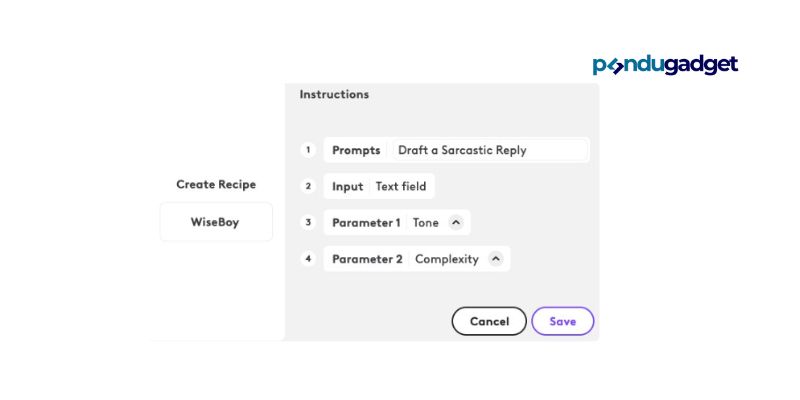Viewport: 800px width, 400px height.
Task: Click the Parameter 2 label
Action: pos(367,259)
